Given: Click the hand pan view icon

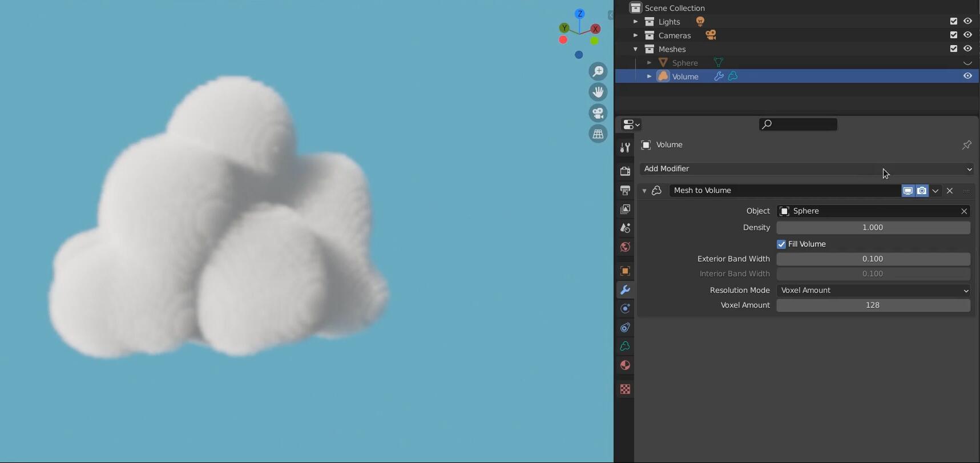Looking at the screenshot, I should 598,92.
